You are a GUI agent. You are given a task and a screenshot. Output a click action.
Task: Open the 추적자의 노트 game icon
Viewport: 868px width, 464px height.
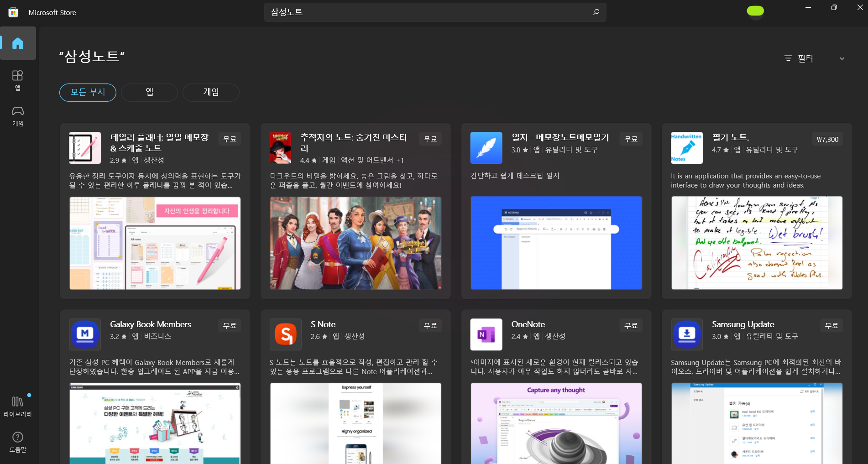click(x=280, y=148)
